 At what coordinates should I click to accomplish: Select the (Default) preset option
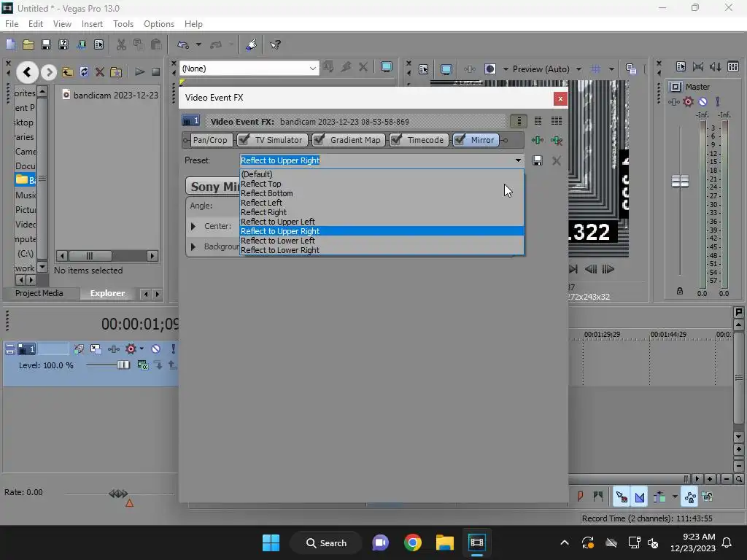coord(381,174)
